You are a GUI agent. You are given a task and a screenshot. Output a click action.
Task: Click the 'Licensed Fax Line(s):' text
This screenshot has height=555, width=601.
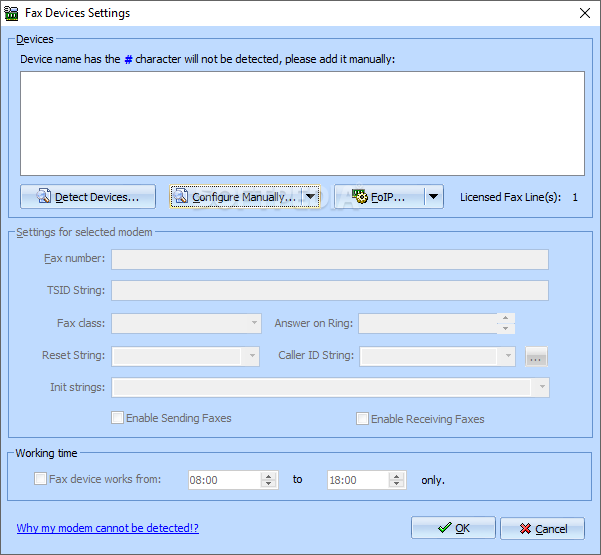click(510, 197)
